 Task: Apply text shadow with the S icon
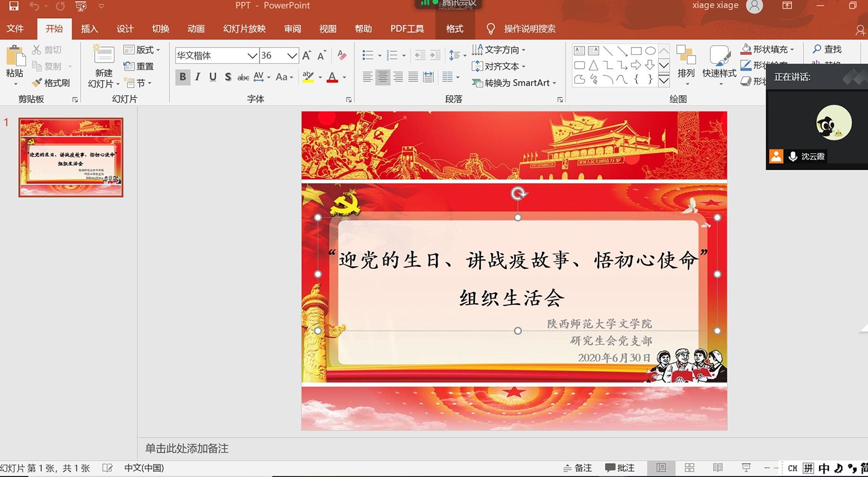(x=228, y=77)
